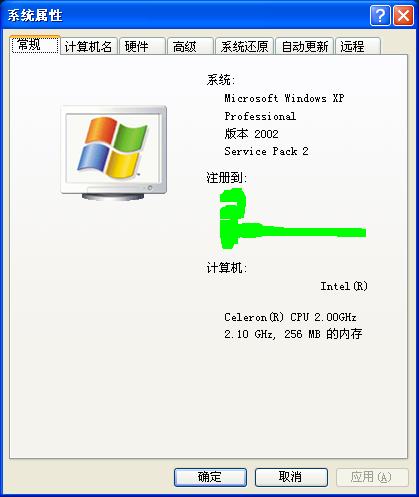Select the 远程 tab
Viewport: 419px width, 497px height.
(358, 46)
